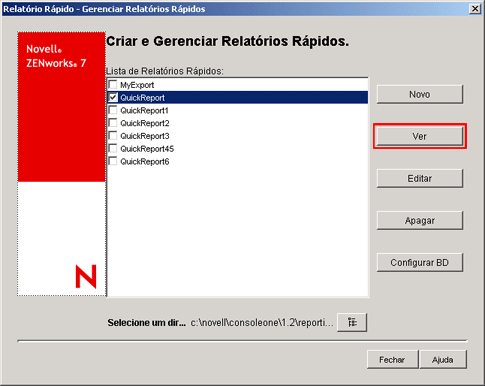Viewport: 485px width, 386px height.
Task: Close dialog with Fechar button
Action: click(x=392, y=359)
